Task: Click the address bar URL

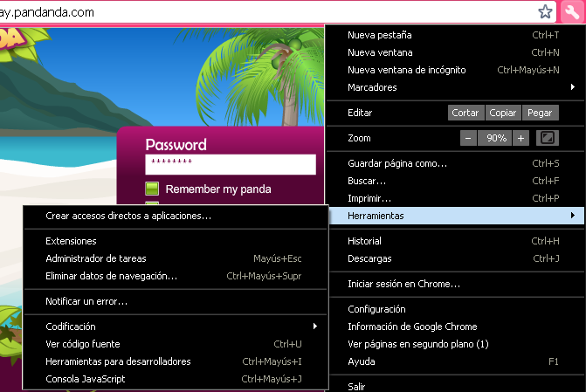Action: [47, 12]
